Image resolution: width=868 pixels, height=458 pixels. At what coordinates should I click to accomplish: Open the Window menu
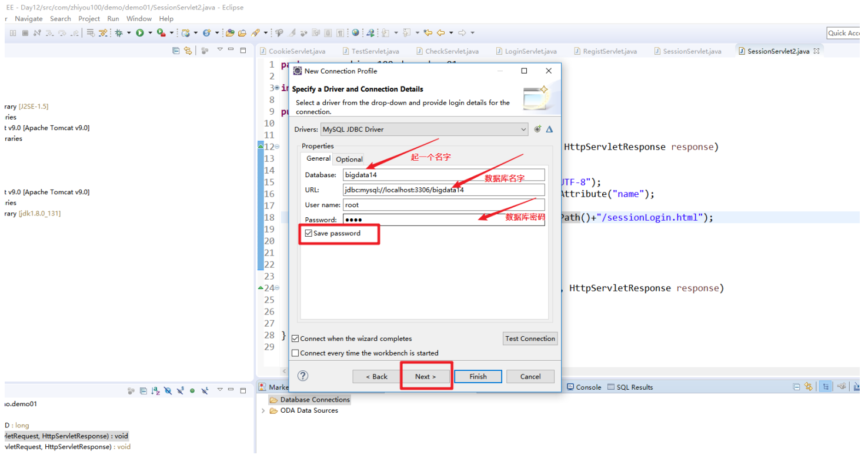(x=139, y=19)
